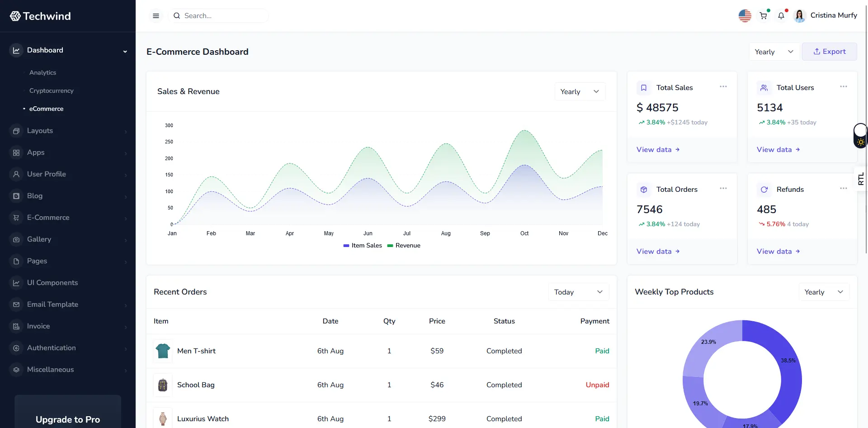The width and height of the screenshot is (868, 428).
Task: Expand the Blog menu arrow
Action: click(126, 197)
